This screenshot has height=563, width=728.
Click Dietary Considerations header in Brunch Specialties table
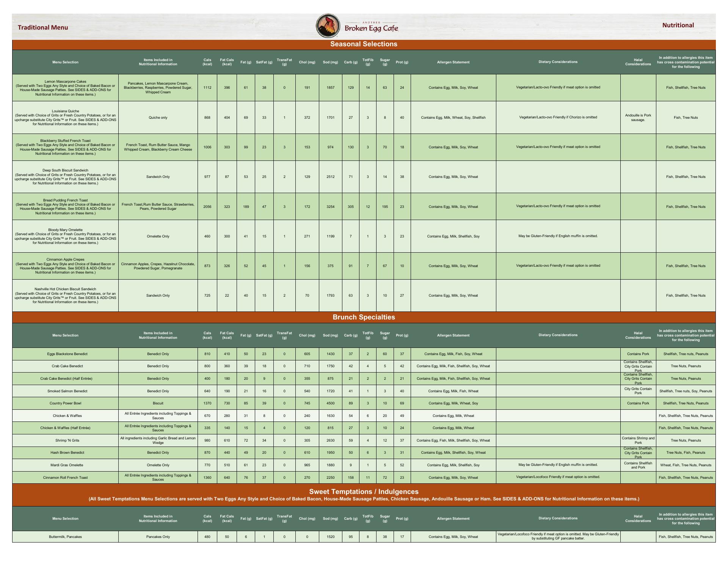(558, 335)
